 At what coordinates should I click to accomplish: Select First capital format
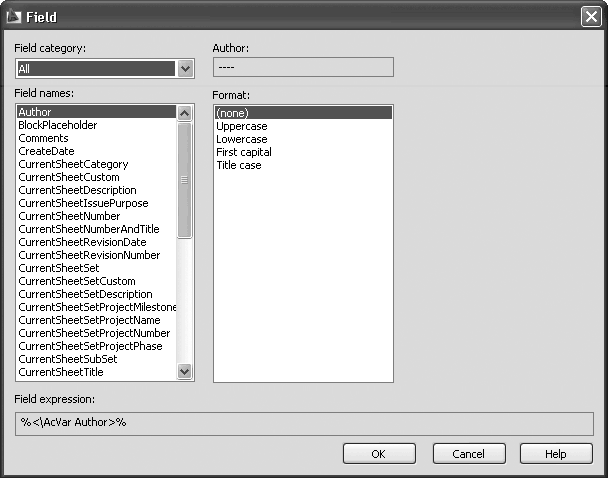243,152
